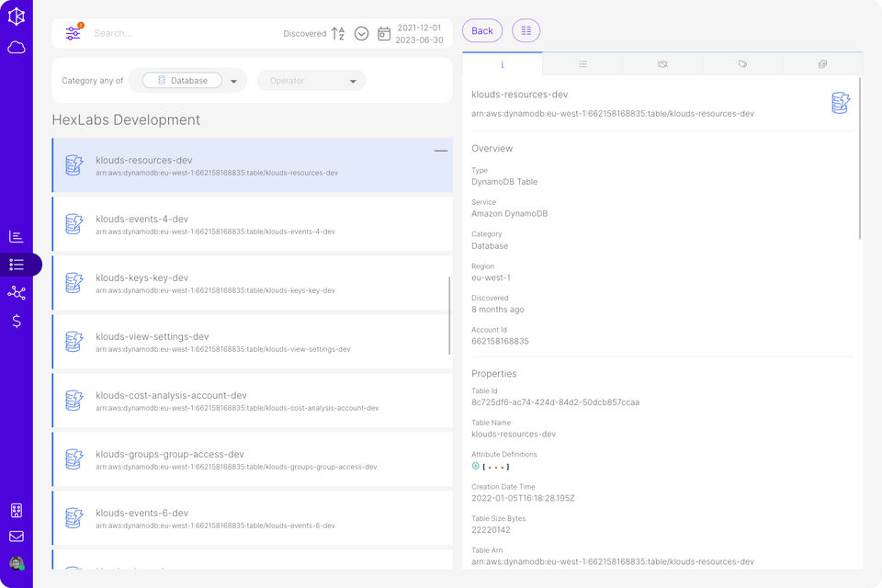Click the database icon of klouds-resources-dev row
The width and height of the screenshot is (882, 588).
73,164
